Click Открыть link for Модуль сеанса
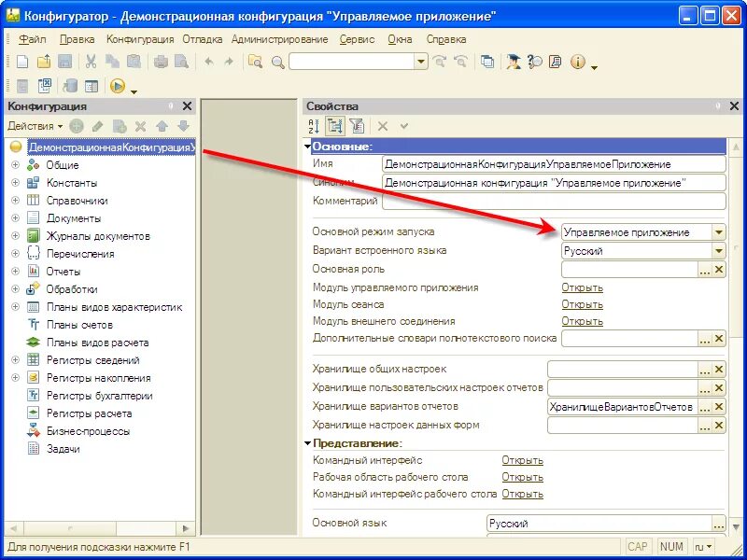747x560 pixels. (582, 304)
